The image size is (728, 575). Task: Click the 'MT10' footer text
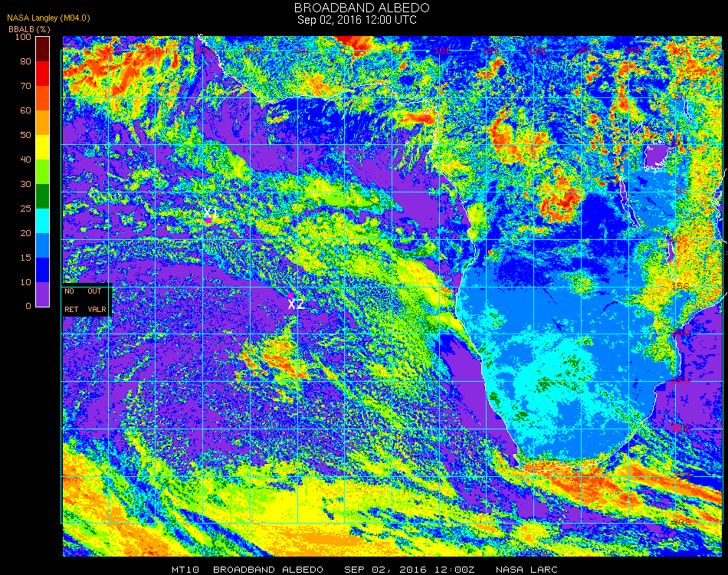[x=185, y=570]
